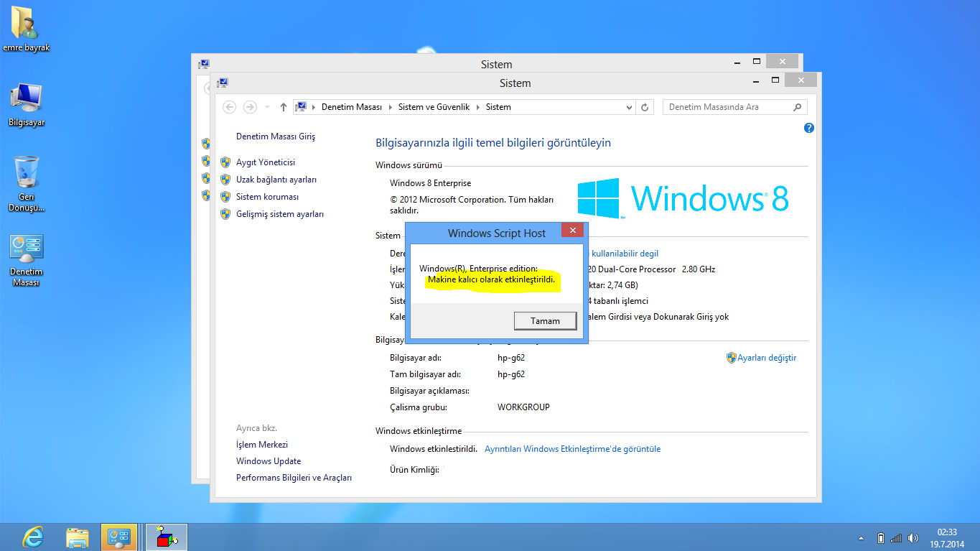Click the shield icon beside Sistem koruması

click(x=225, y=197)
